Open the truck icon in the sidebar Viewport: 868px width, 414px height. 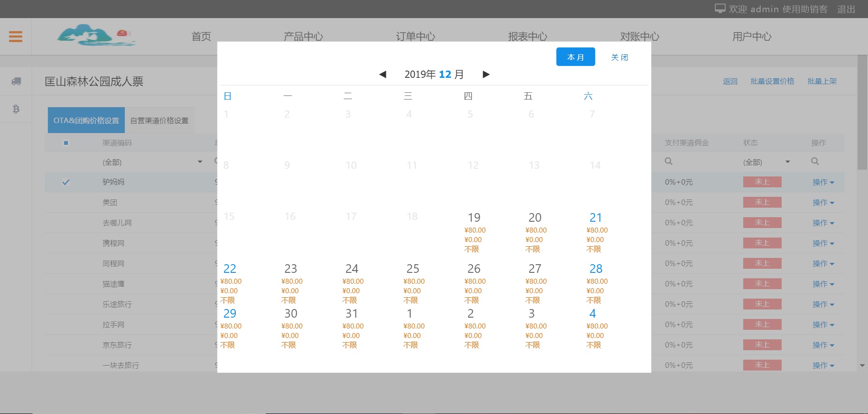tap(16, 81)
